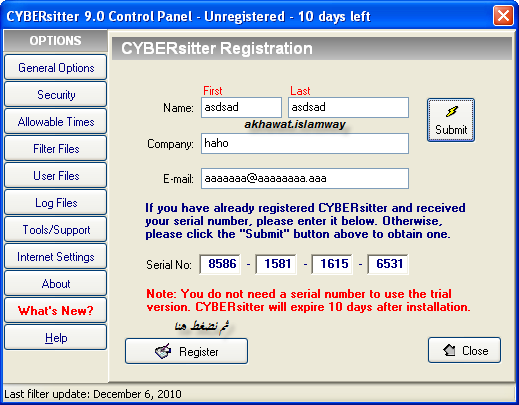
Task: Show the About page
Action: 56,283
